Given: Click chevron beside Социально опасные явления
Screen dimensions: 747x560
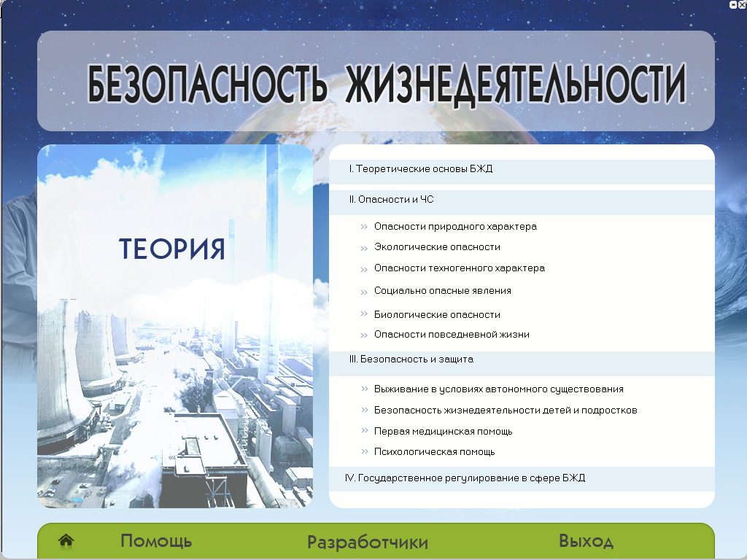Looking at the screenshot, I should pos(365,292).
